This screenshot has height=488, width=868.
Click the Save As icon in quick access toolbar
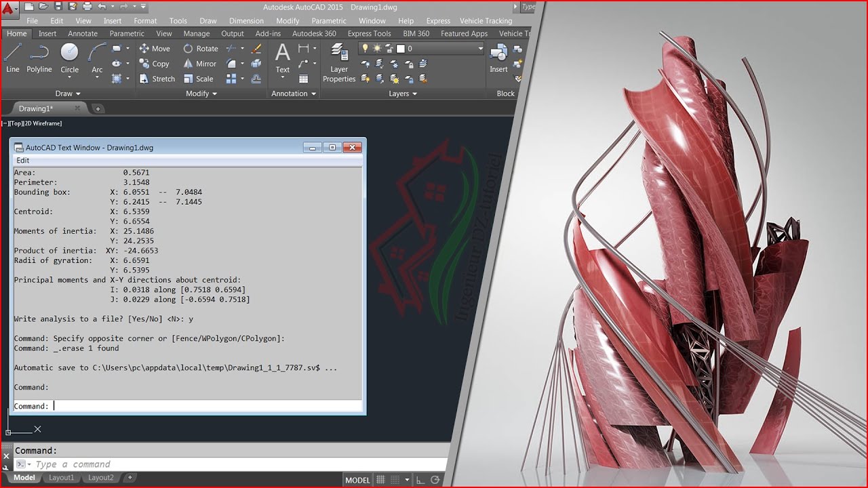[72, 7]
